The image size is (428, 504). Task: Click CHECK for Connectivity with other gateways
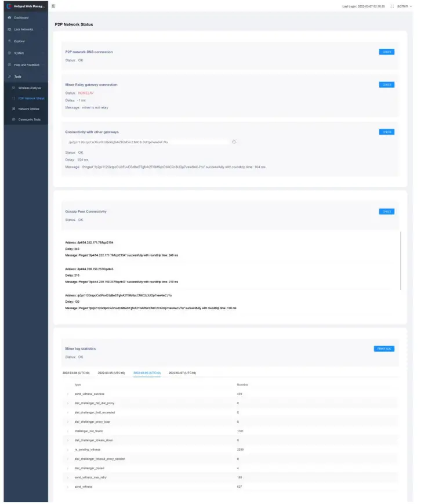point(387,132)
